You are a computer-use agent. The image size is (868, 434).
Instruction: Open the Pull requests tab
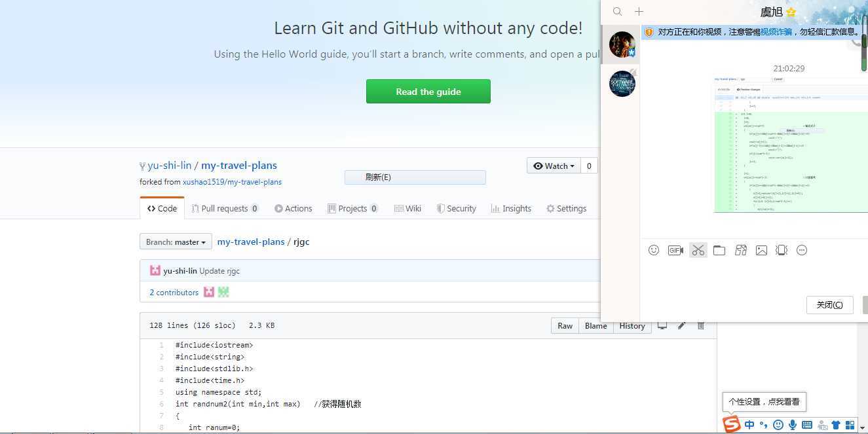225,208
